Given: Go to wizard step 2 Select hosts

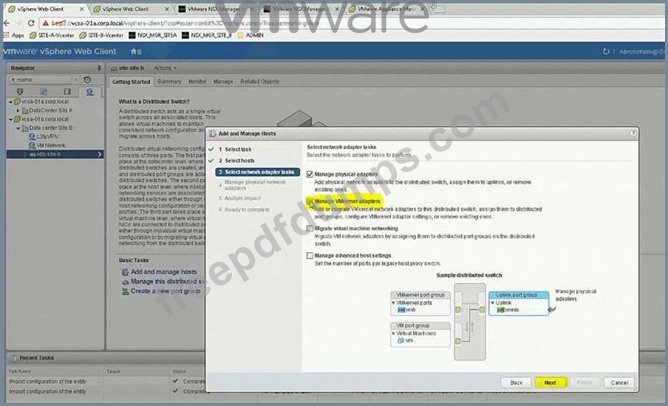Looking at the screenshot, I should click(236, 161).
